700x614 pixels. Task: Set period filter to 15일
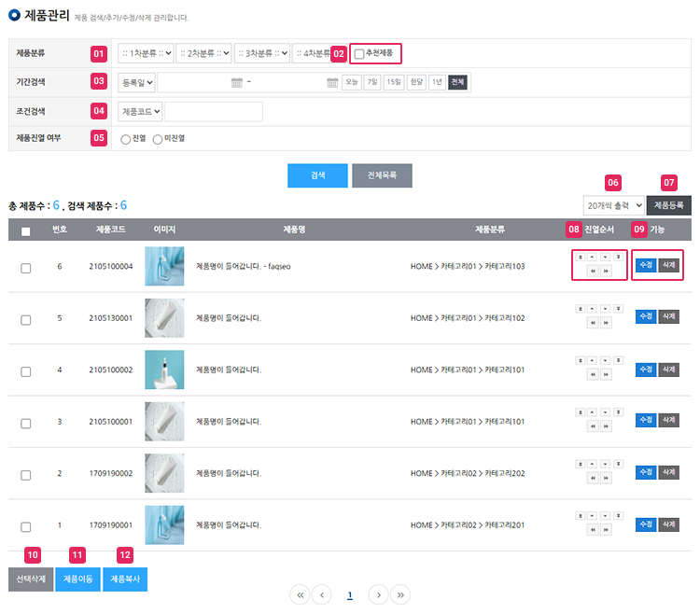393,82
